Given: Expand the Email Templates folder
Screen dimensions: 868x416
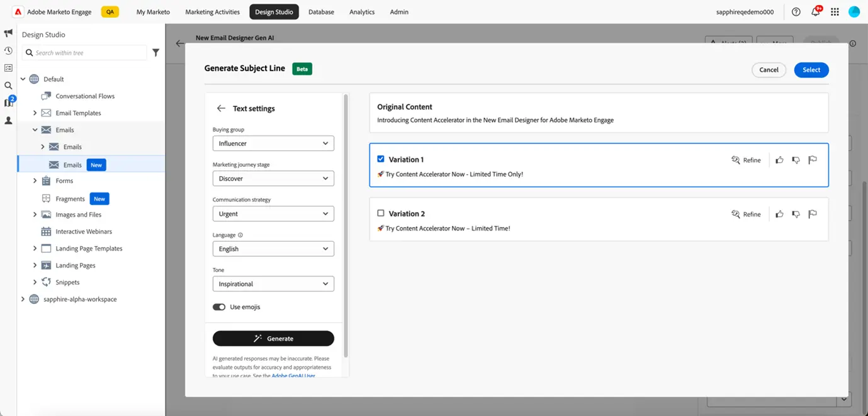Looking at the screenshot, I should click(x=35, y=113).
